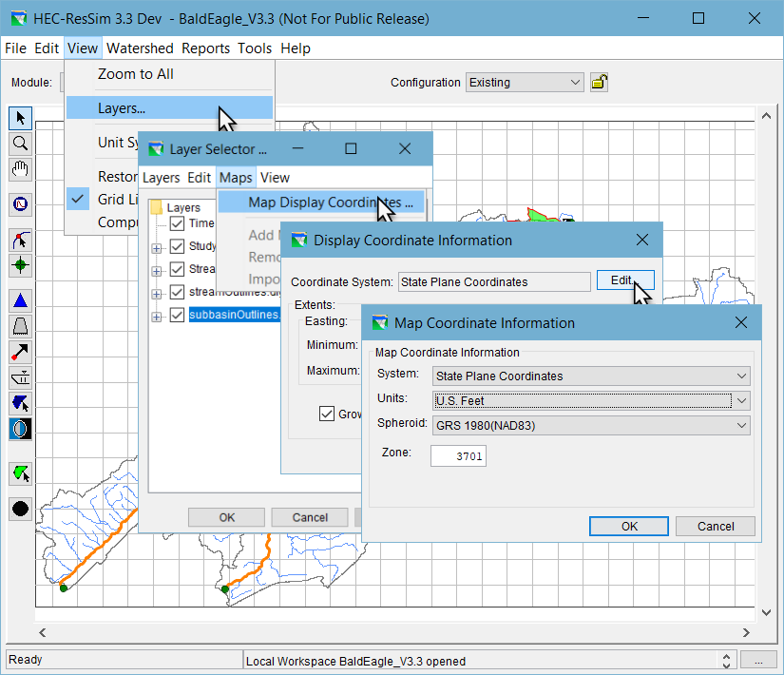Click the Layer Selector title bar icon
The height and width of the screenshot is (675, 784).
[156, 149]
